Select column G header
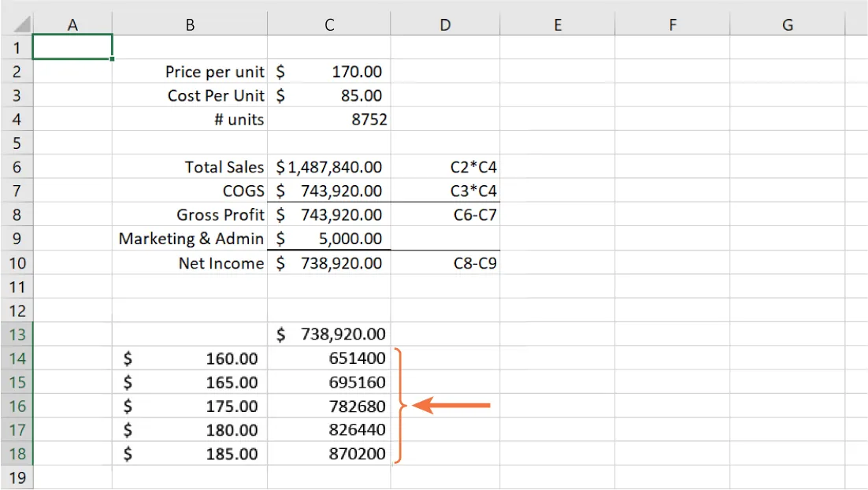 (787, 24)
